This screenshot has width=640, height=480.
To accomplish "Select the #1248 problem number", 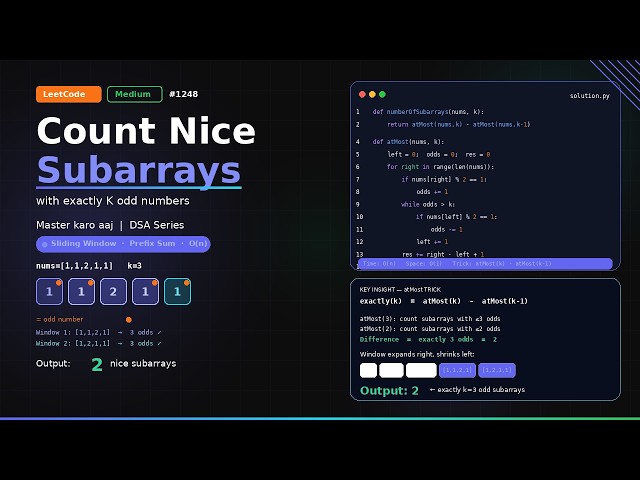I will (184, 94).
